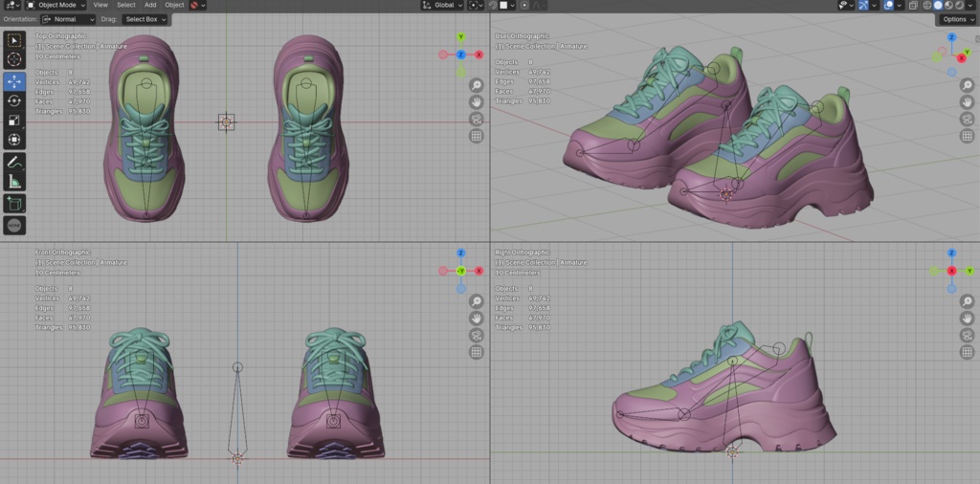This screenshot has height=484, width=980.
Task: Open the Drag Select Box dropdown
Action: 145,19
